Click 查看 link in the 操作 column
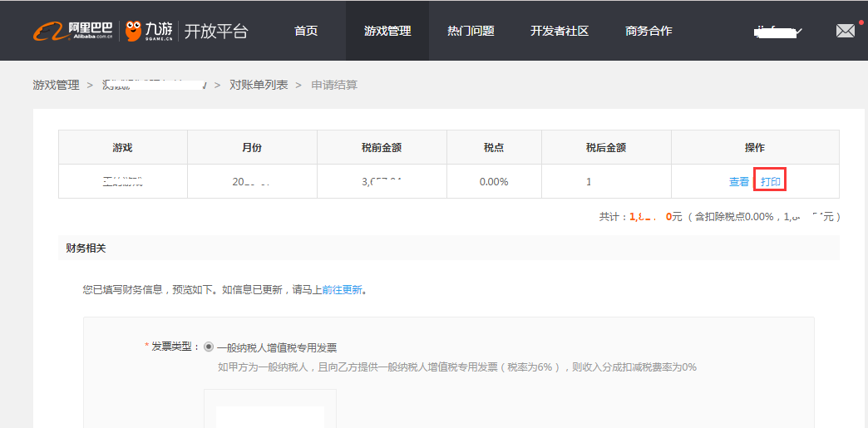 point(738,181)
